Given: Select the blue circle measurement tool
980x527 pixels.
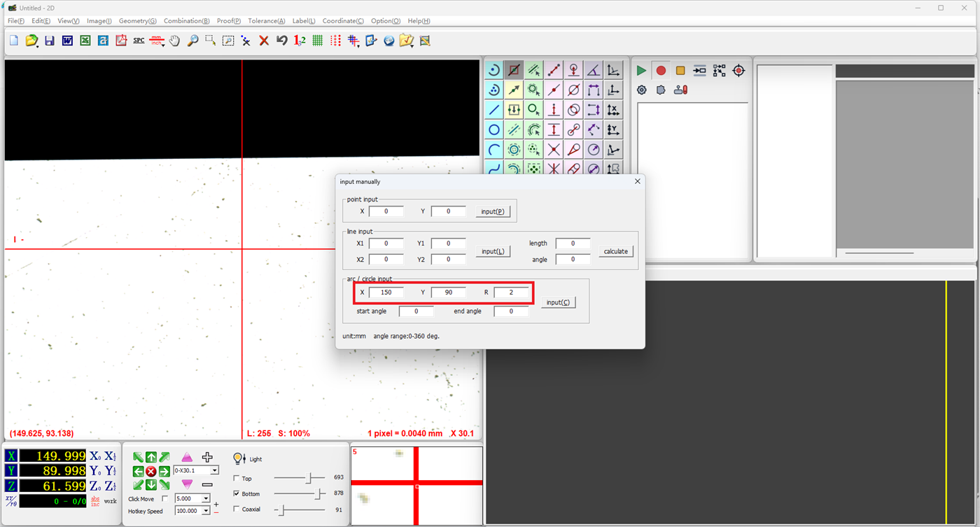Looking at the screenshot, I should coord(494,130).
